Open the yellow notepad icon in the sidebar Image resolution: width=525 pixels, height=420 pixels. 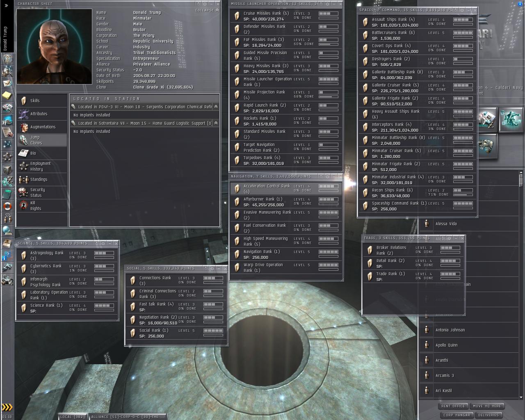click(7, 96)
